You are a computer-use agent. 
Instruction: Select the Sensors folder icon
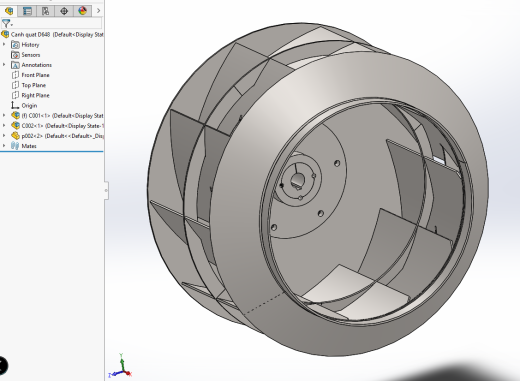[15, 55]
